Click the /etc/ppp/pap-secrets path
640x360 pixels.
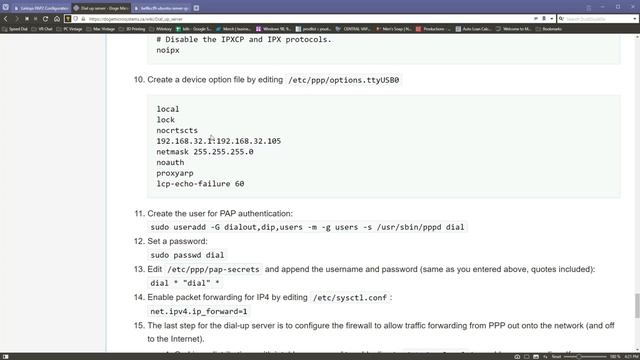(x=213, y=269)
